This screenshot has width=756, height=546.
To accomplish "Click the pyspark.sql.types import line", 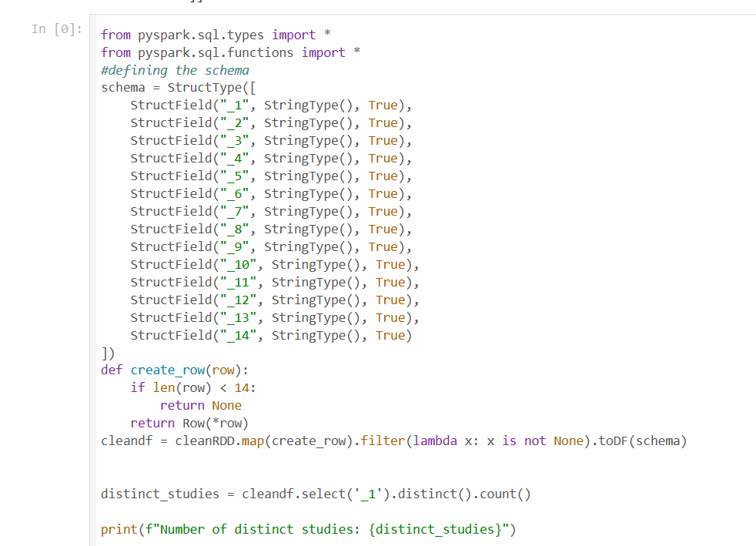I will [x=216, y=35].
